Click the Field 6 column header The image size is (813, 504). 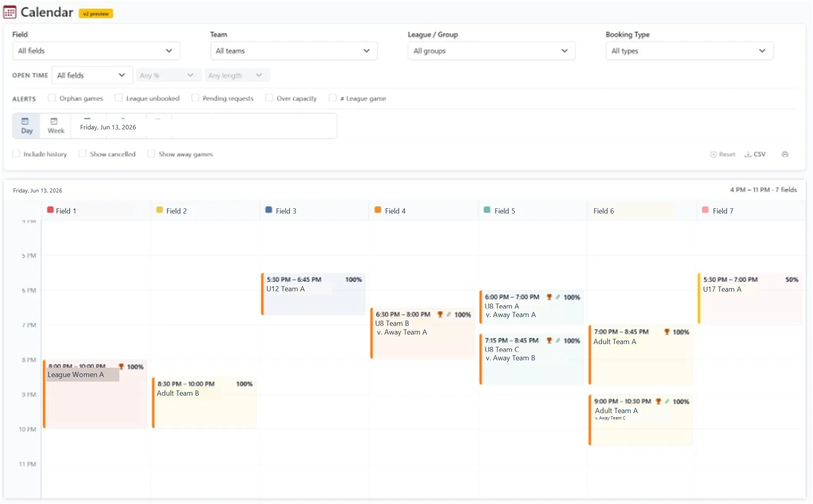(642, 211)
